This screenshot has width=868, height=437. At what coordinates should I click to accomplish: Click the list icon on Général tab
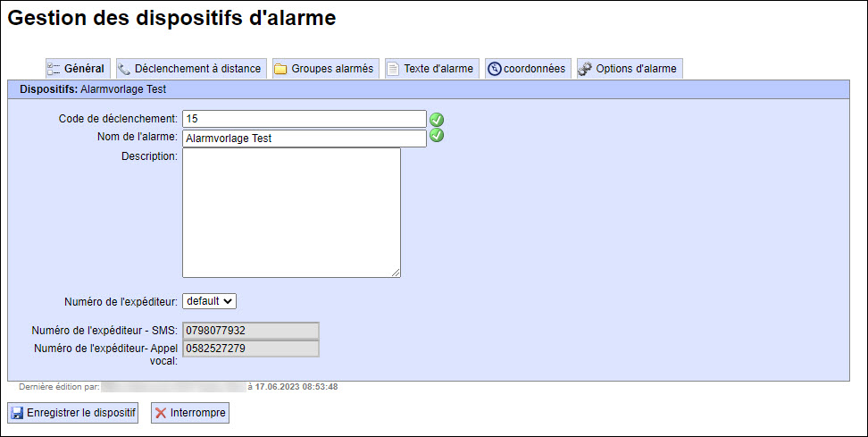point(54,69)
